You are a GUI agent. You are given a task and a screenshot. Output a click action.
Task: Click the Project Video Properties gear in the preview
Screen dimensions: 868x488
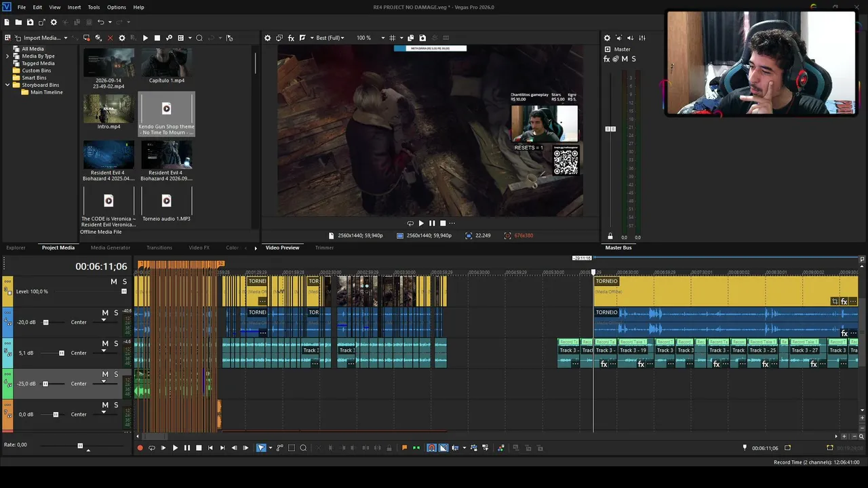coord(267,38)
